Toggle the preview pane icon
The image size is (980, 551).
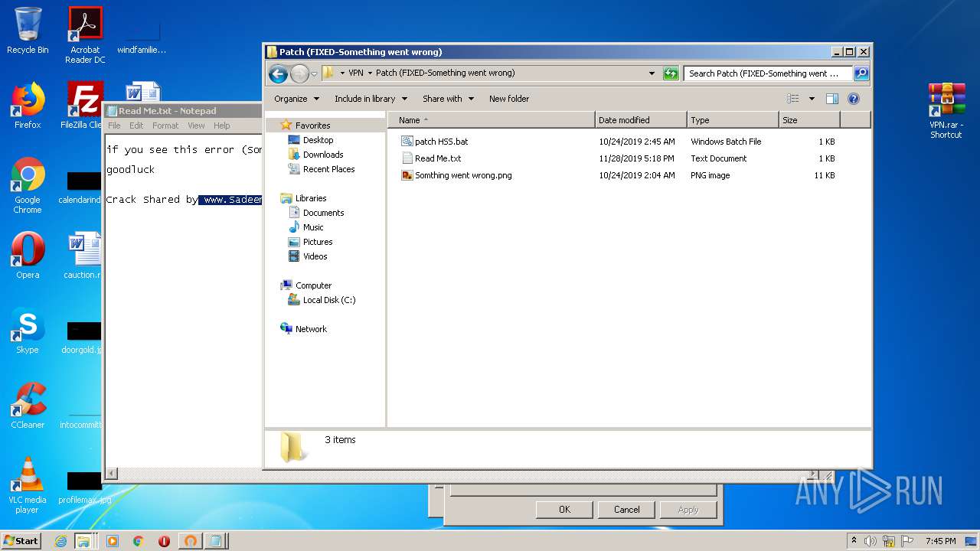(832, 99)
